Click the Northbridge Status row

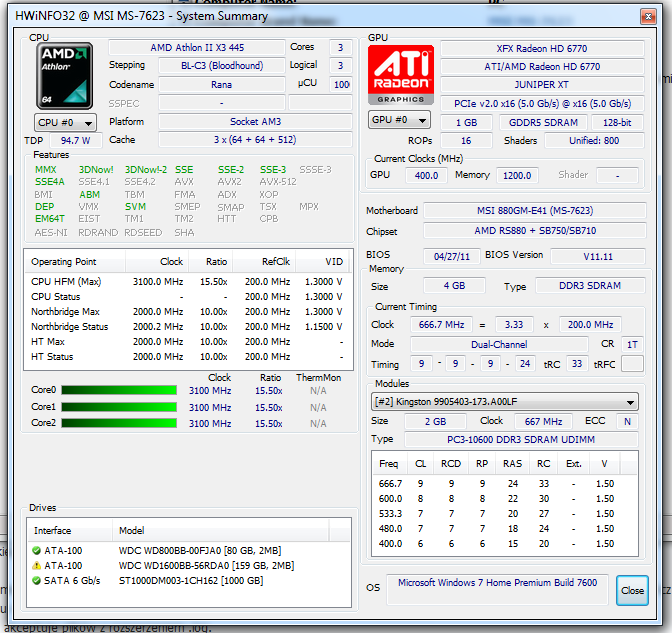(188, 327)
